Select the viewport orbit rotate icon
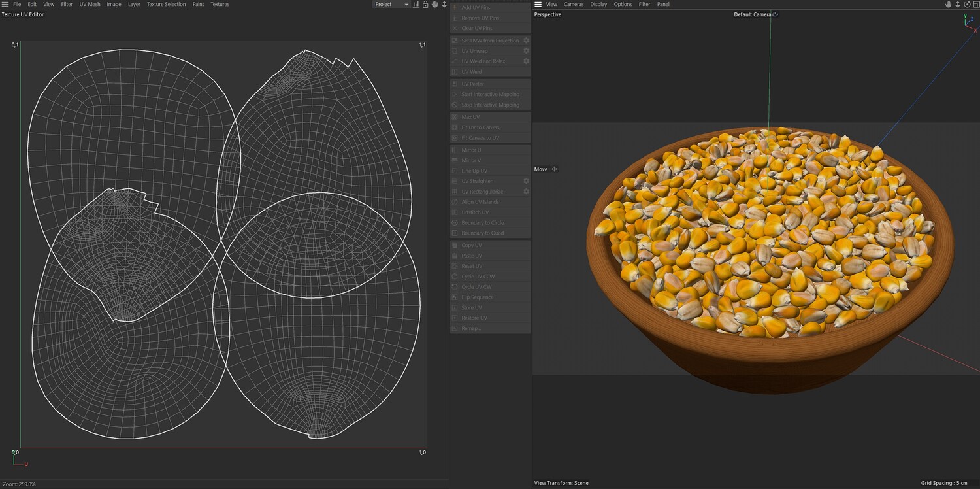Image resolution: width=980 pixels, height=489 pixels. click(x=967, y=4)
